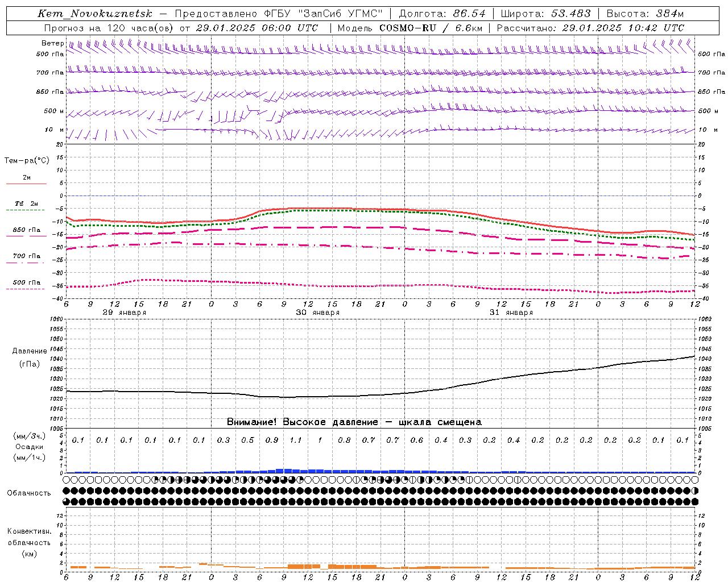Click the 850 гПа temperature legend entry
728x582 pixels.
point(27,230)
